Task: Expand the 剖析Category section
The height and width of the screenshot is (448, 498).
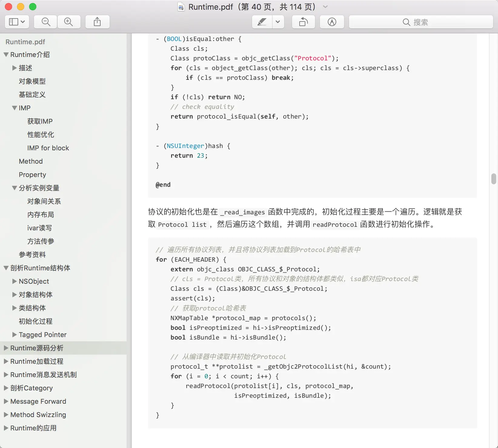Action: pos(6,388)
